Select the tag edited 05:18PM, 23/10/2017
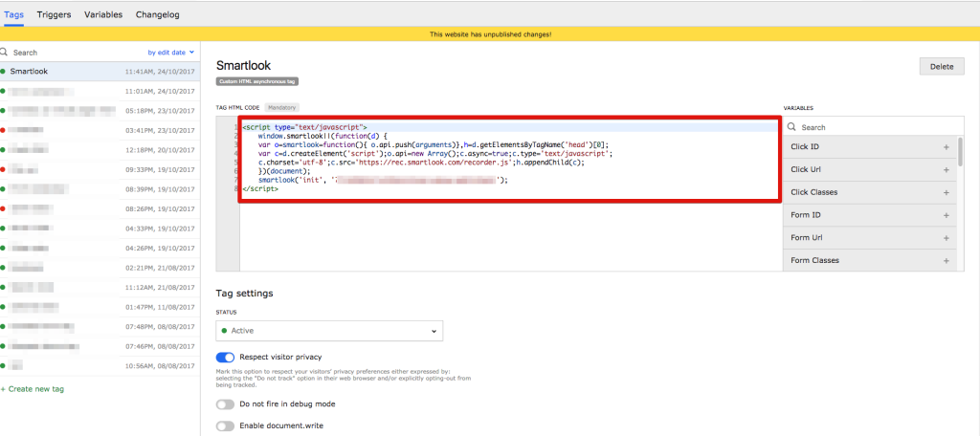 100,111
